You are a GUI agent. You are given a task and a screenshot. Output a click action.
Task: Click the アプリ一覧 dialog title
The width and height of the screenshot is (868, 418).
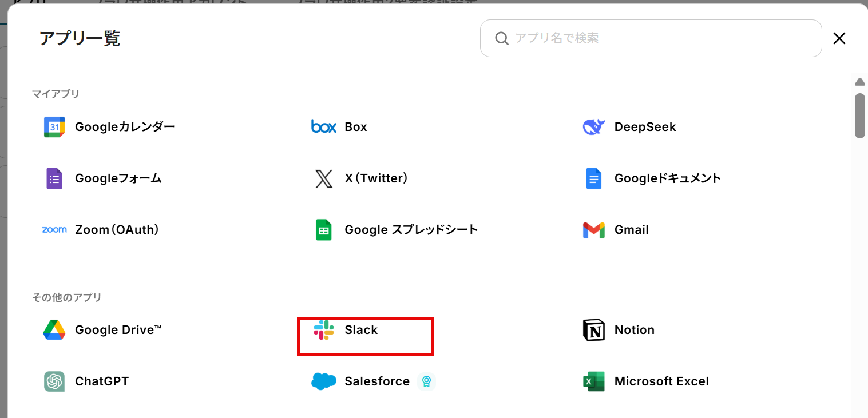pyautogui.click(x=80, y=39)
